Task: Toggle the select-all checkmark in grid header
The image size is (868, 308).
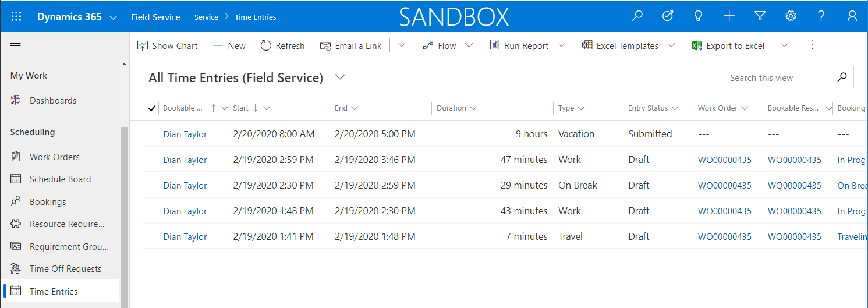Action: (152, 108)
